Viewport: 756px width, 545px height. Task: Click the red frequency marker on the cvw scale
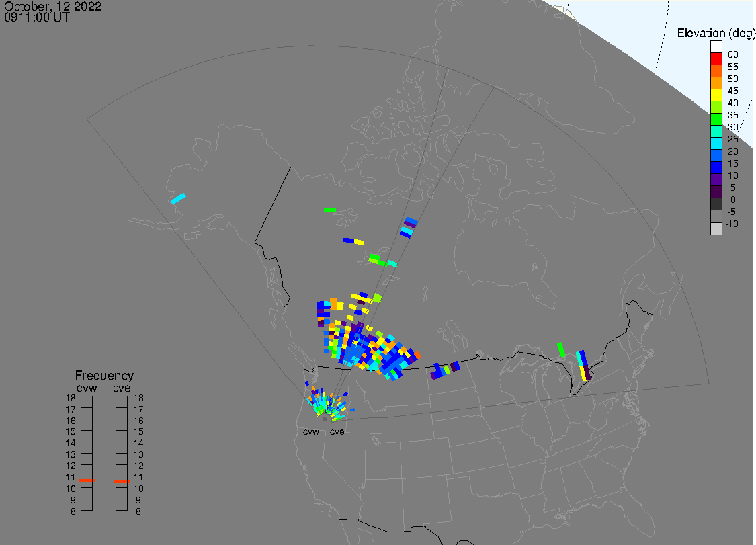87,480
